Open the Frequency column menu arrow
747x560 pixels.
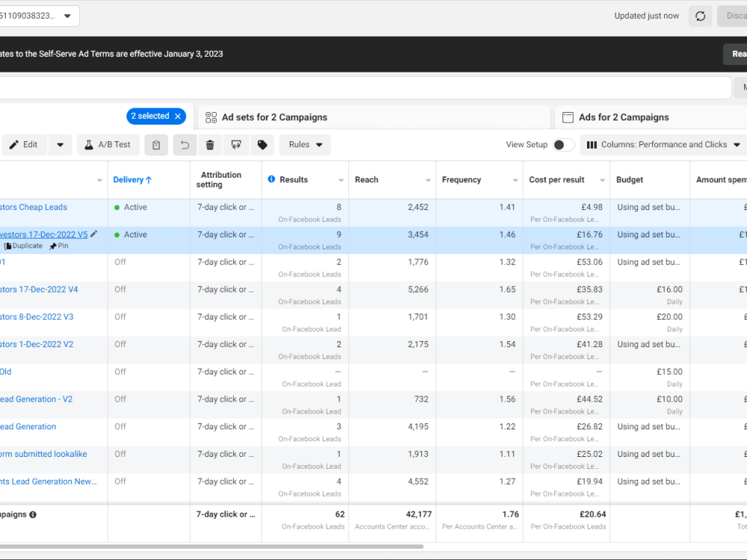point(515,180)
